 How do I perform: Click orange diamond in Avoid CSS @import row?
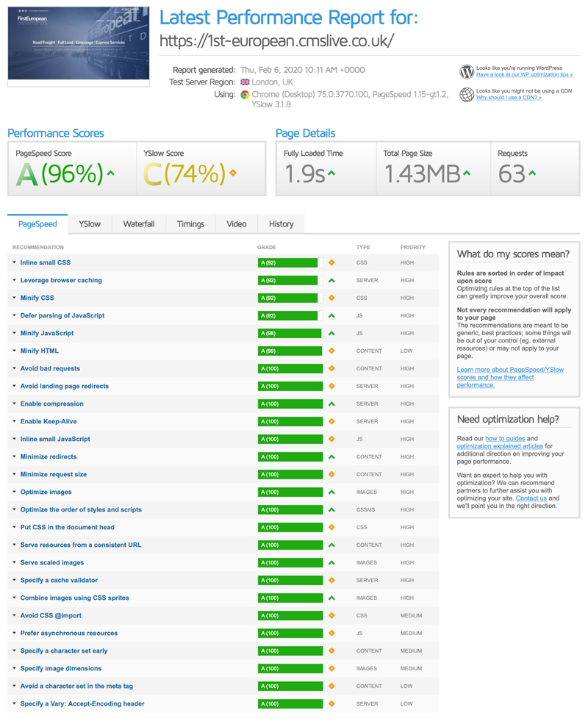[331, 615]
